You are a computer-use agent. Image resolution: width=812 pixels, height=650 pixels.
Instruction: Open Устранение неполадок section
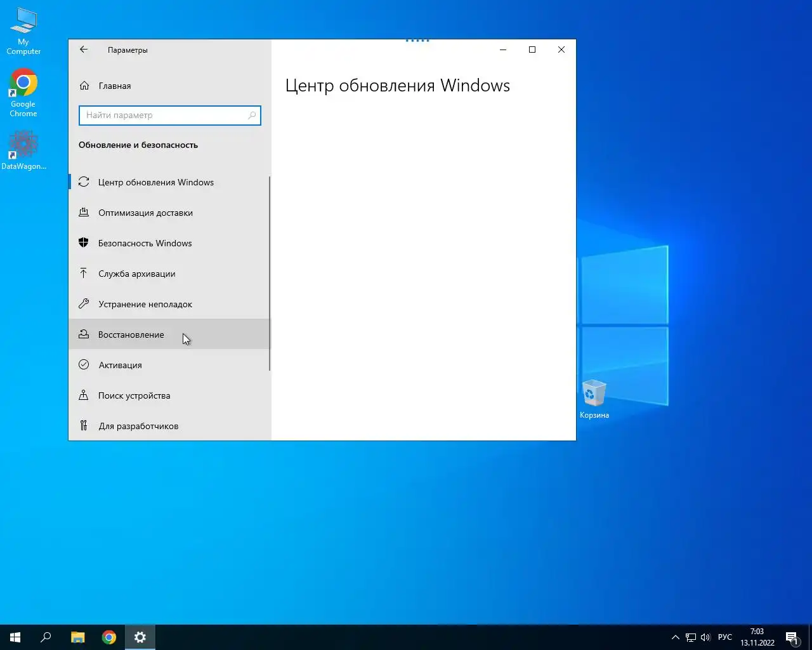tap(169, 304)
